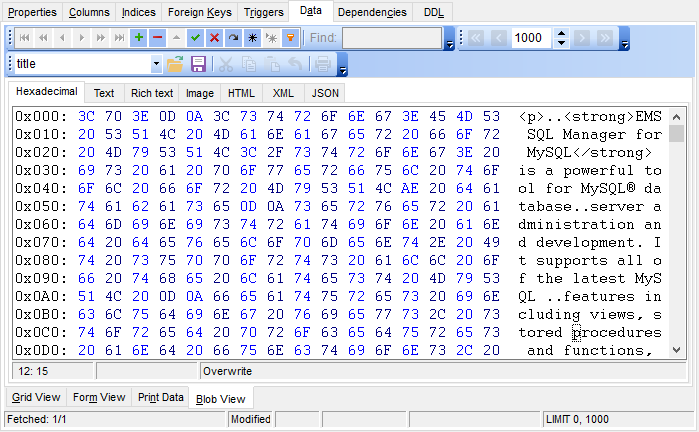Screen dimensions: 699x432
Task: Select the Data tab
Action: pyautogui.click(x=311, y=11)
